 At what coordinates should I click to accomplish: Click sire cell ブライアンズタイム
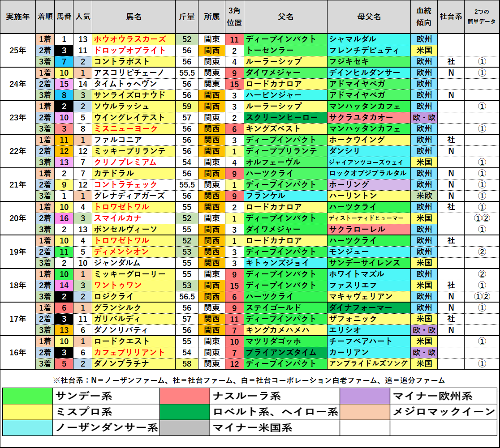(286, 352)
